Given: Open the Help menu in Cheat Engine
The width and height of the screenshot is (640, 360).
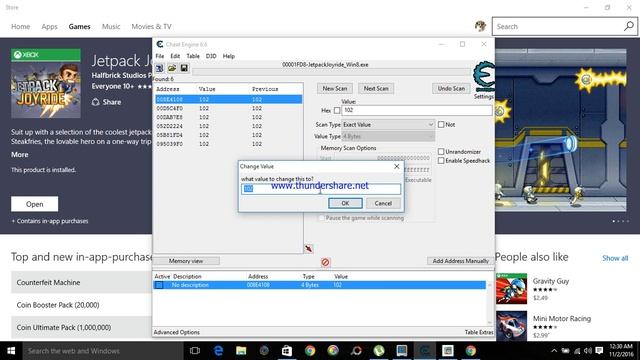Looking at the screenshot, I should click(229, 56).
